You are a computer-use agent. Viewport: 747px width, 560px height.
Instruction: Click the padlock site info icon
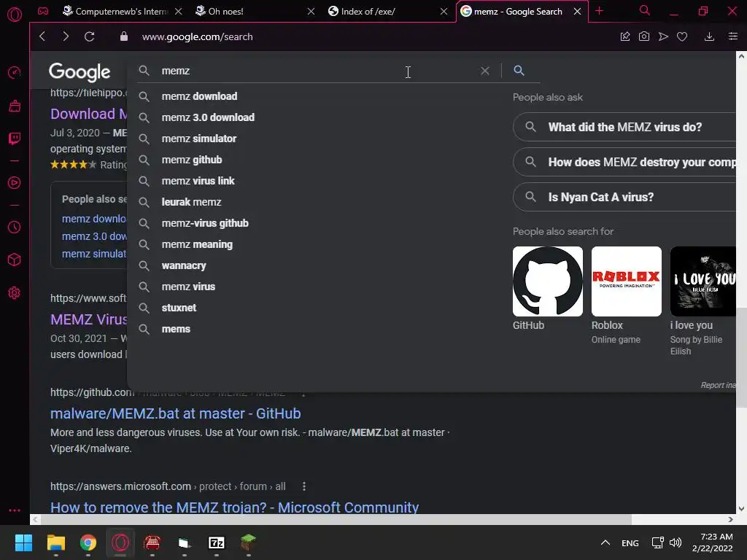[x=124, y=36]
